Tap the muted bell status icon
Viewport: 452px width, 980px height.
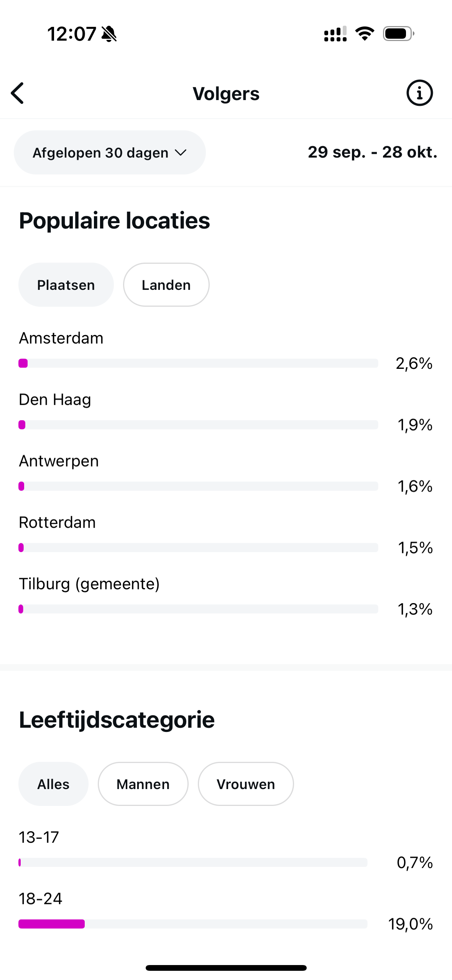(109, 34)
